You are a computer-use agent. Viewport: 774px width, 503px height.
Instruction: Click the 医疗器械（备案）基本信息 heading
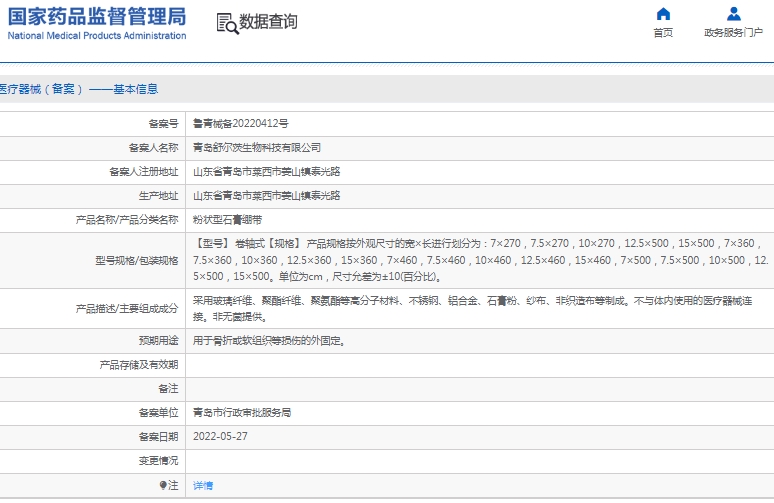[79, 89]
